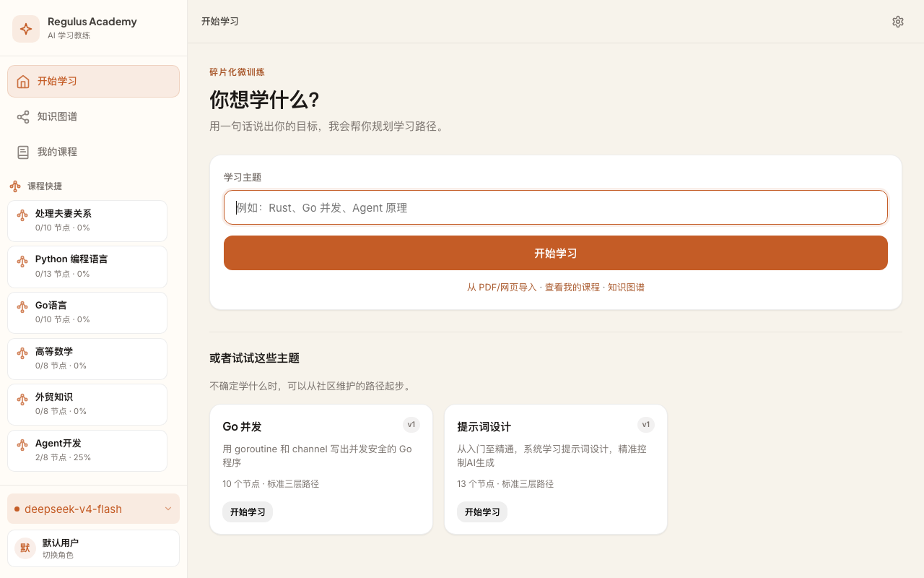The width and height of the screenshot is (924, 578).
Task: Click the v1 badge on the Go 并发 card
Action: [411, 425]
